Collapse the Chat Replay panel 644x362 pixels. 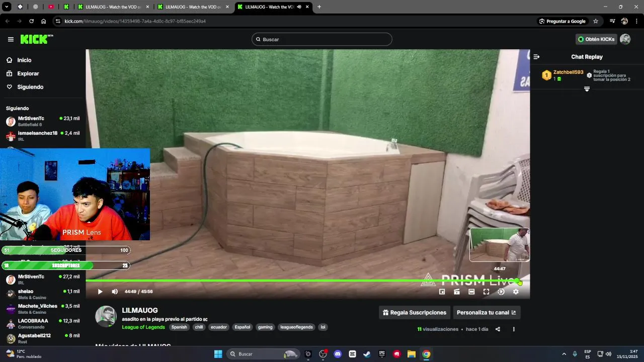point(536,57)
